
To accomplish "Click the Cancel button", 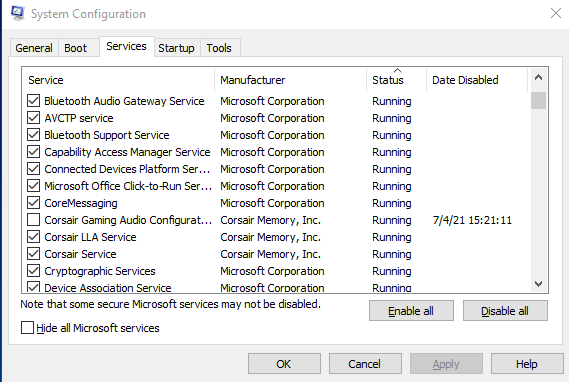I will click(x=365, y=364).
